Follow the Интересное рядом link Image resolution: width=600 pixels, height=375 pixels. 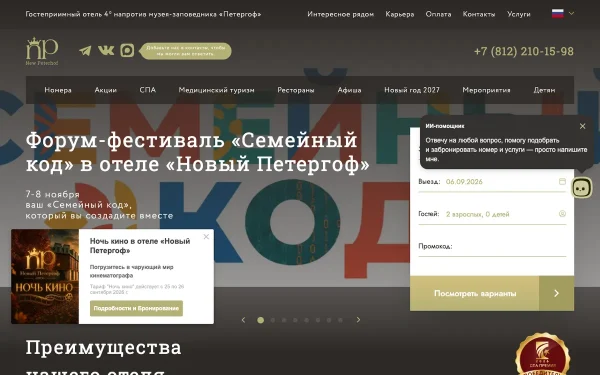(x=341, y=14)
